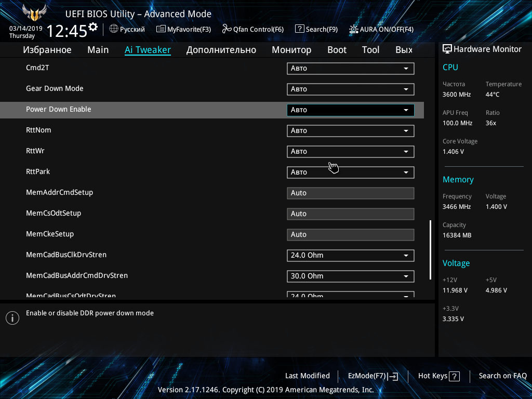Select the Gear Down Mode label
The image size is (532, 399).
click(55, 88)
